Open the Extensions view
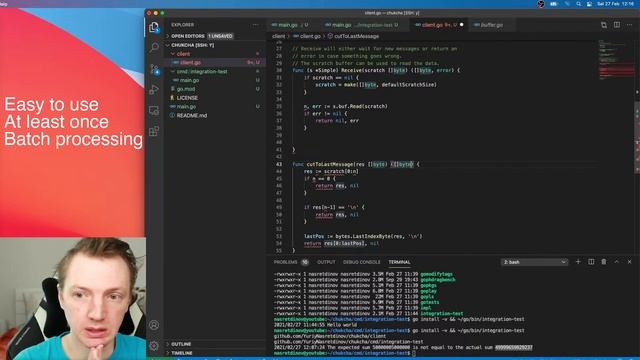This screenshot has width=640, height=360. point(154,131)
